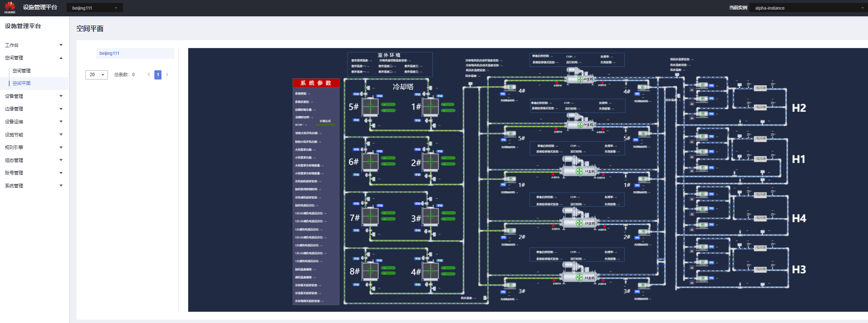The width and height of the screenshot is (868, 323).
Task: Click cooling tower 2# fan icon
Action: pos(430,161)
